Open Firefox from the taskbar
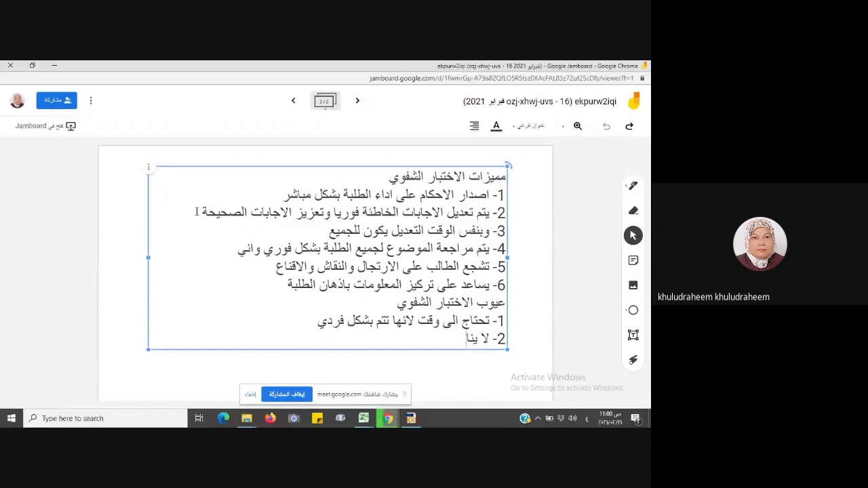Viewport: 868px width, 488px height. (x=270, y=418)
